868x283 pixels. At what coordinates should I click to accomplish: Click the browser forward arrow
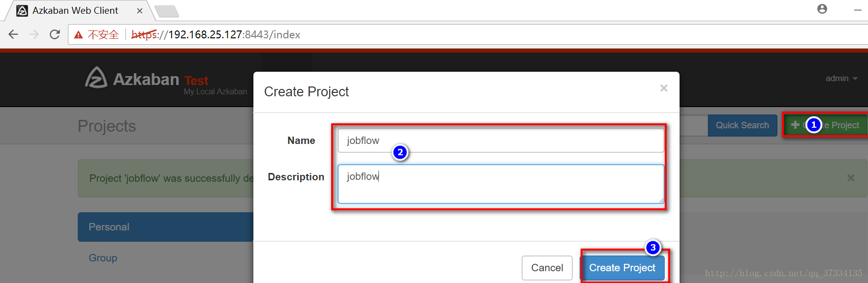coord(34,34)
